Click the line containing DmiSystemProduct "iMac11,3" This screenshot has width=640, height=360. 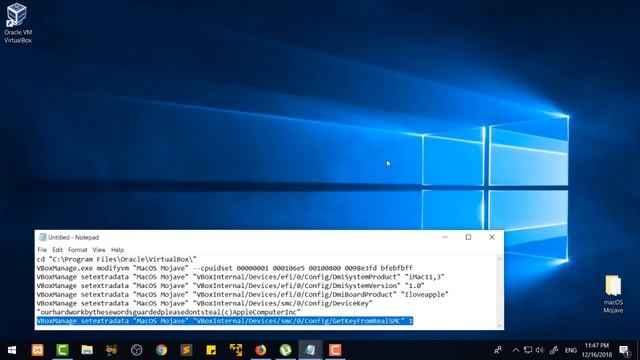[x=240, y=277]
